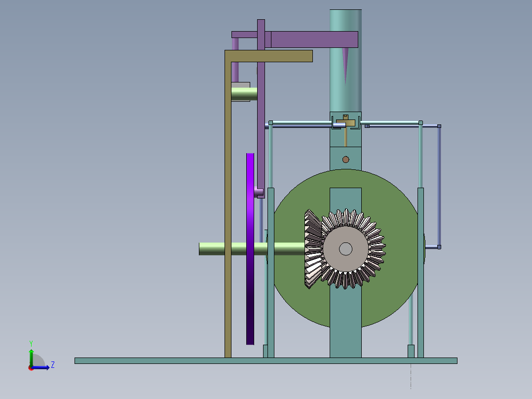Screen dimensions: 532x399
Task: Select the wide purple horizontal arm
Action: (x=314, y=40)
